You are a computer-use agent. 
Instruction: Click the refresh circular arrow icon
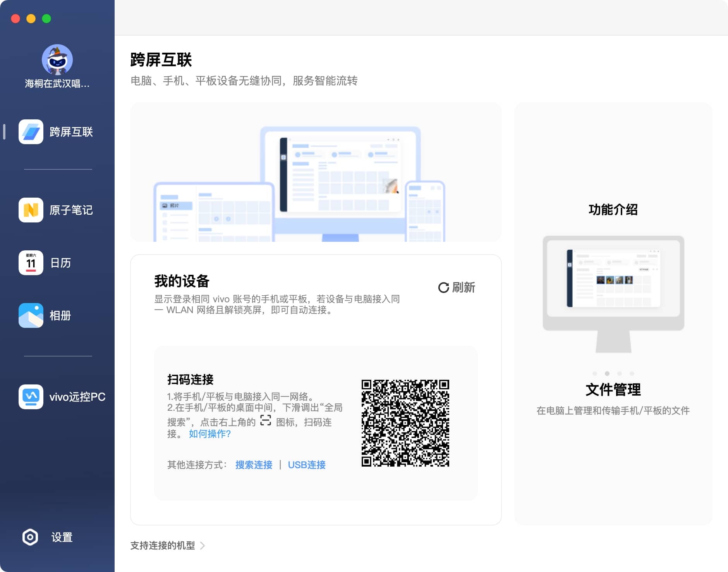[x=443, y=288]
